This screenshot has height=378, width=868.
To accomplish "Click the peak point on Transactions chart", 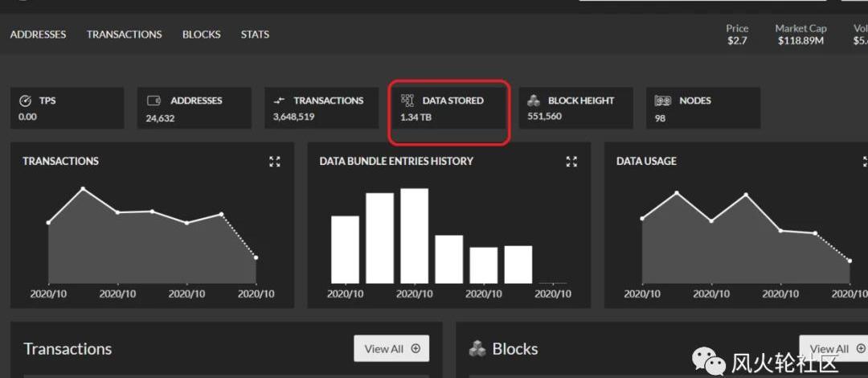I will [x=83, y=189].
